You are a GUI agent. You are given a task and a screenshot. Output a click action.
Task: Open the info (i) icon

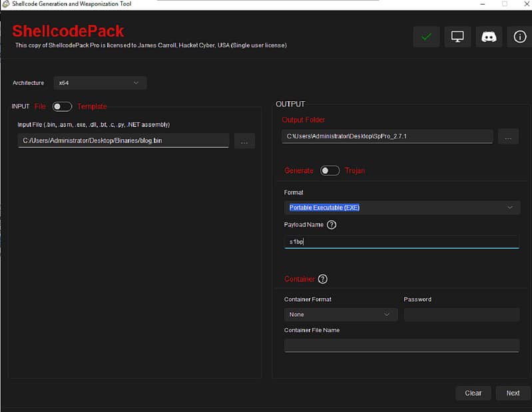coord(519,37)
